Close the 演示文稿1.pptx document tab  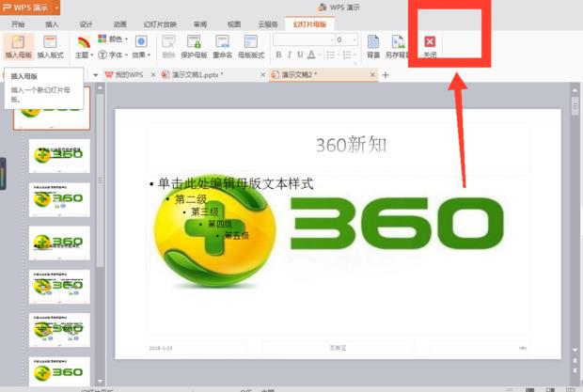coord(263,75)
